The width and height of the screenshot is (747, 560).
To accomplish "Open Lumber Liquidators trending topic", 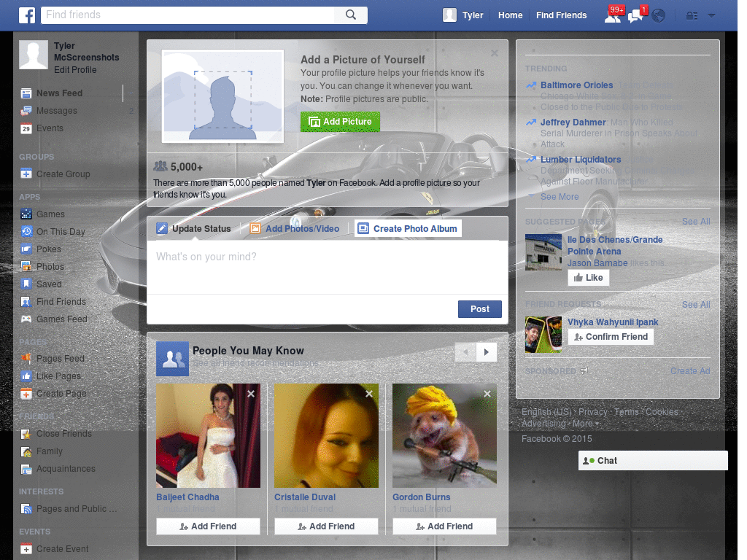I will (x=581, y=160).
